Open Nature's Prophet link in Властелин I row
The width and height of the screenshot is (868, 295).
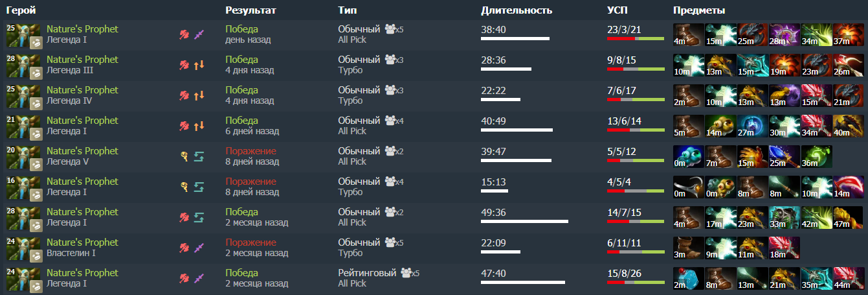pos(82,242)
